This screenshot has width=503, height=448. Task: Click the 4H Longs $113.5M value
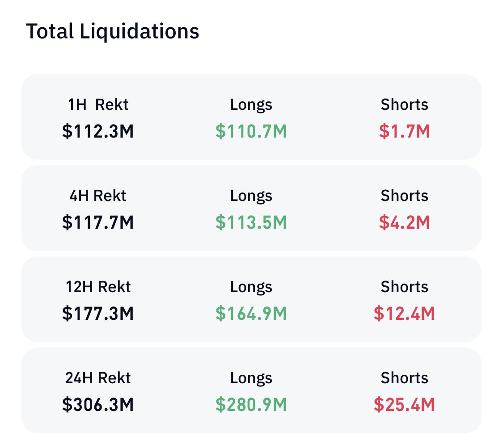pyautogui.click(x=251, y=222)
